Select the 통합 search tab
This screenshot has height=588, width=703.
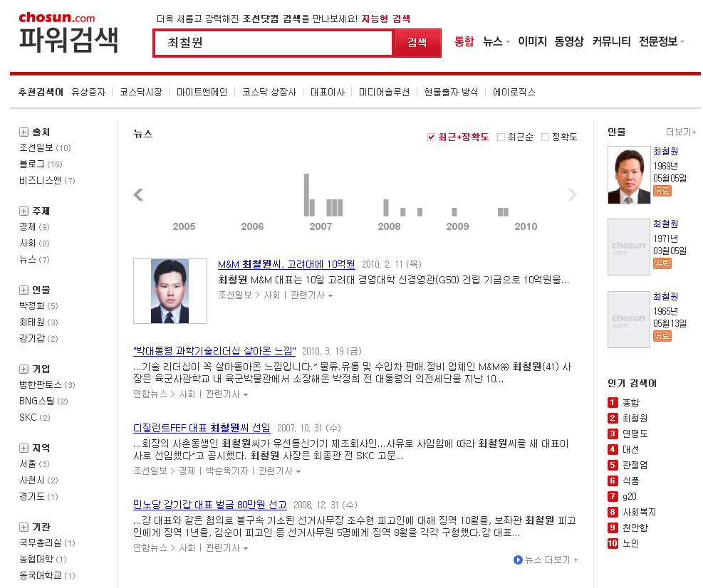tap(464, 42)
